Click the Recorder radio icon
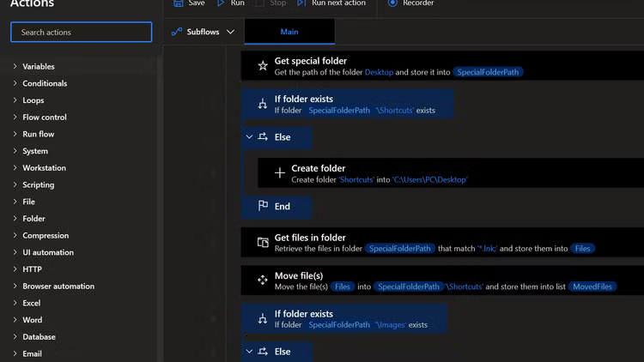Viewport: 644px width, 362px height. [392, 3]
